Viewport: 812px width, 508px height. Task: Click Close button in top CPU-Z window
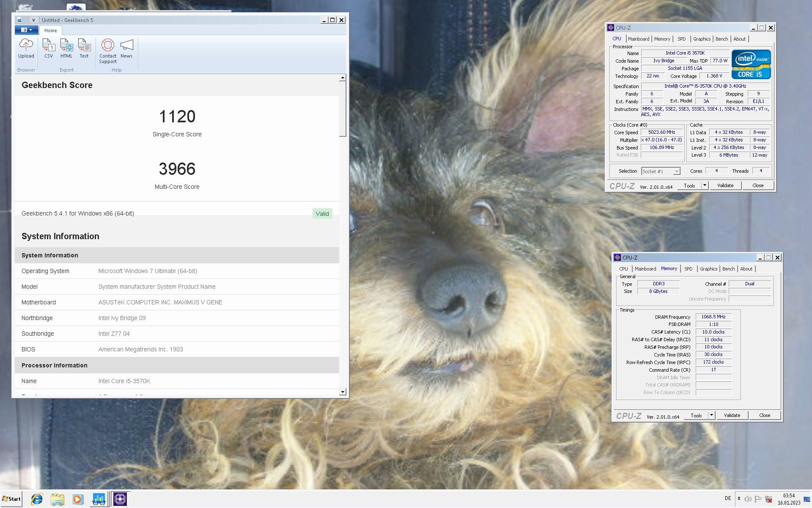coord(758,186)
